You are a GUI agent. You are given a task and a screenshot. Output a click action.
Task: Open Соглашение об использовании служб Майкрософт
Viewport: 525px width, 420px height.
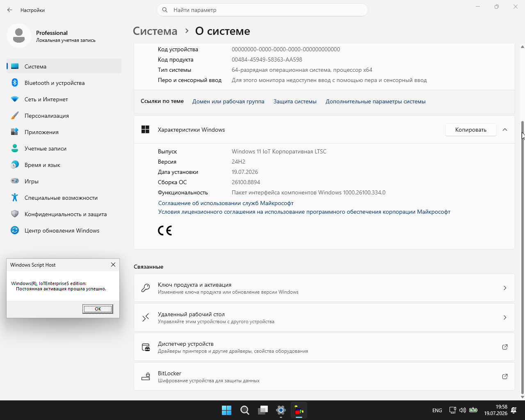pyautogui.click(x=226, y=203)
